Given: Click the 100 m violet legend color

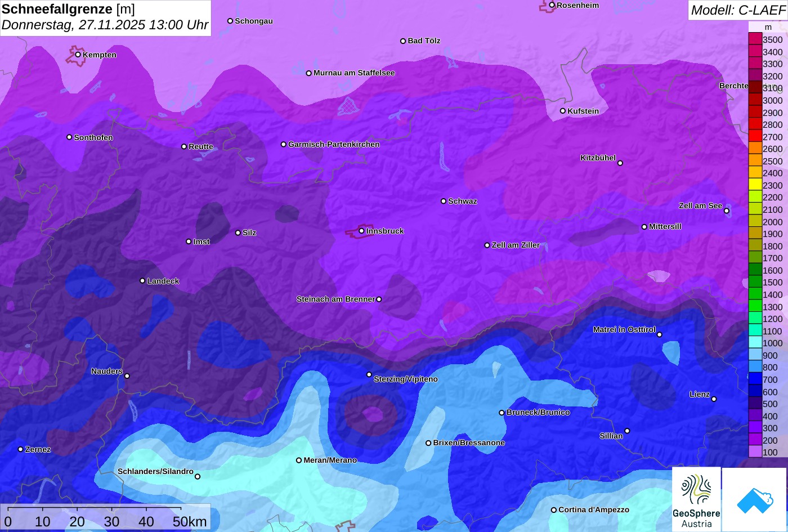Looking at the screenshot, I should (x=755, y=452).
